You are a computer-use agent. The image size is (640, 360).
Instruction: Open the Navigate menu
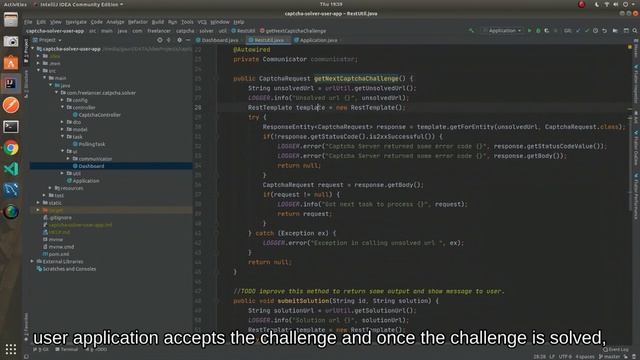76,22
